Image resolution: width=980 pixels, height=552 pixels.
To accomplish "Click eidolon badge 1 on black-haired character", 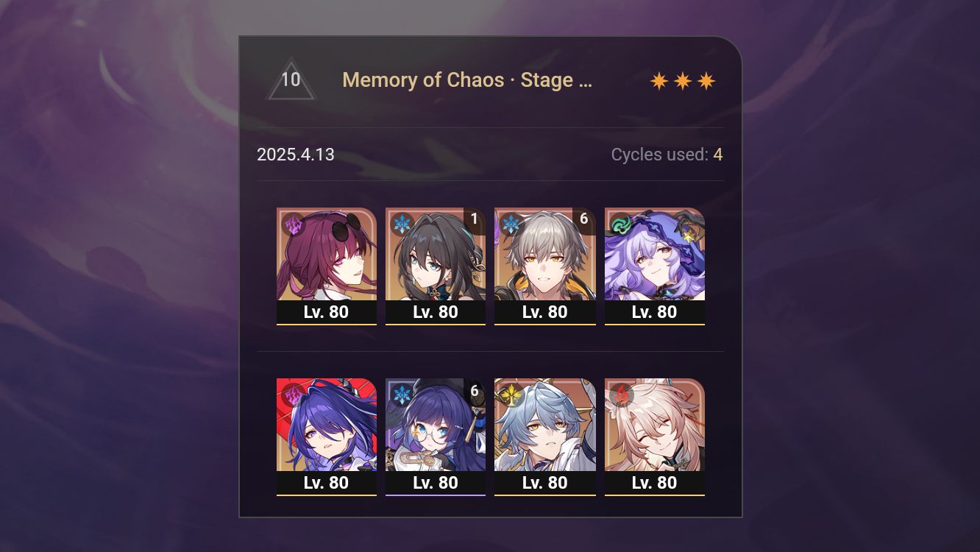I will click(475, 219).
